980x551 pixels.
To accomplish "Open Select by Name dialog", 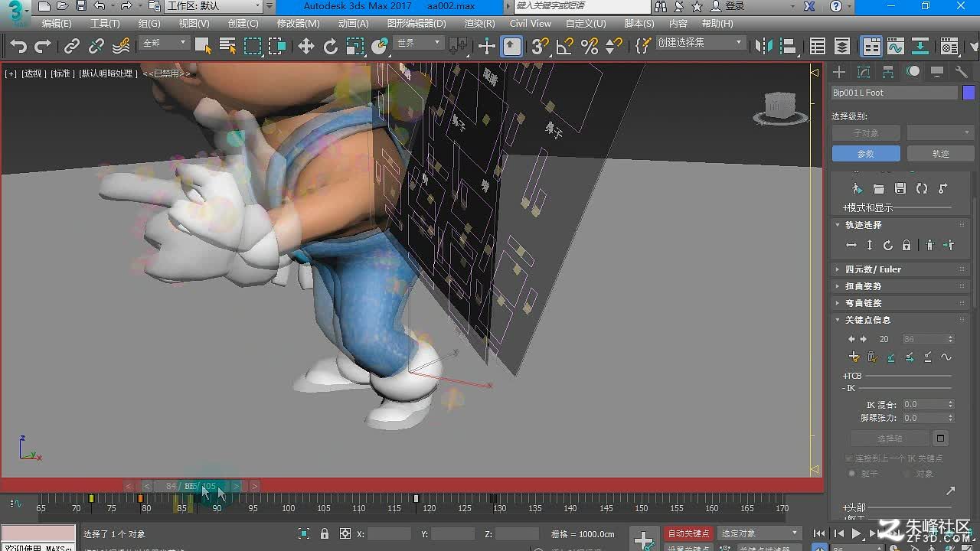I will pyautogui.click(x=227, y=47).
